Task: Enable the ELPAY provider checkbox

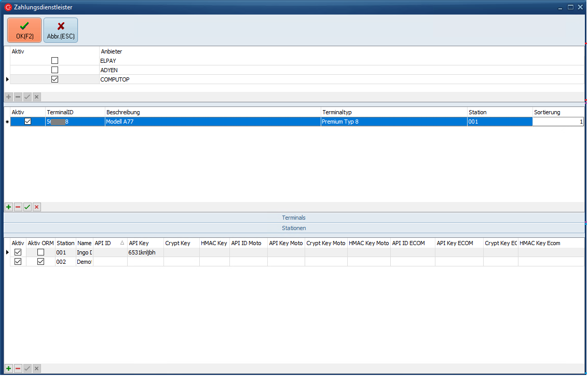Action: [x=54, y=61]
